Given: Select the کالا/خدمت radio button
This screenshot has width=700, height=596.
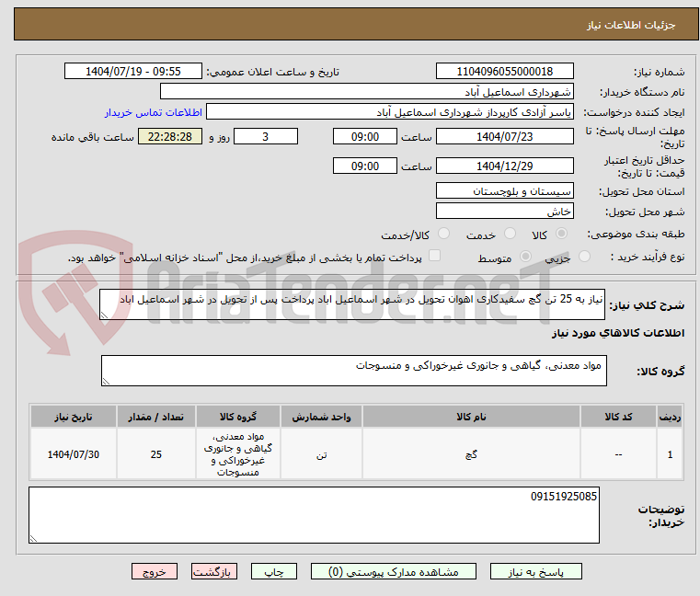Looking at the screenshot, I should tap(443, 234).
